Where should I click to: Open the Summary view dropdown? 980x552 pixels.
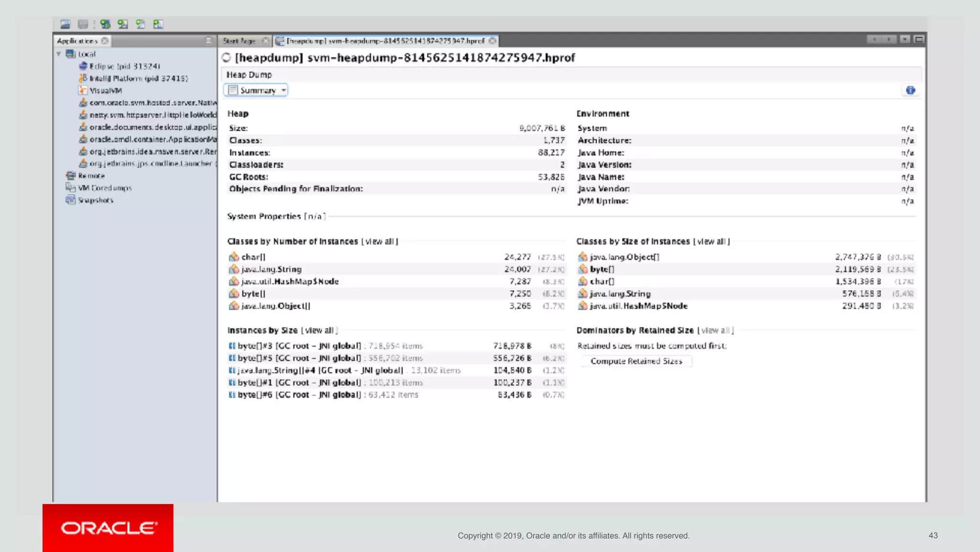coord(256,90)
